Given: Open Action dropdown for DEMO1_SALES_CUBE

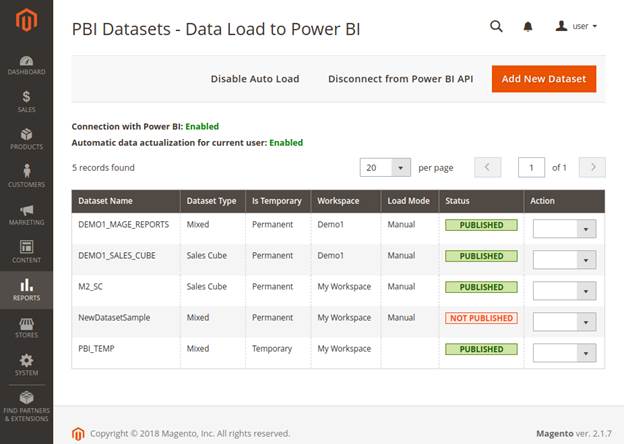Looking at the screenshot, I should pyautogui.click(x=564, y=260).
